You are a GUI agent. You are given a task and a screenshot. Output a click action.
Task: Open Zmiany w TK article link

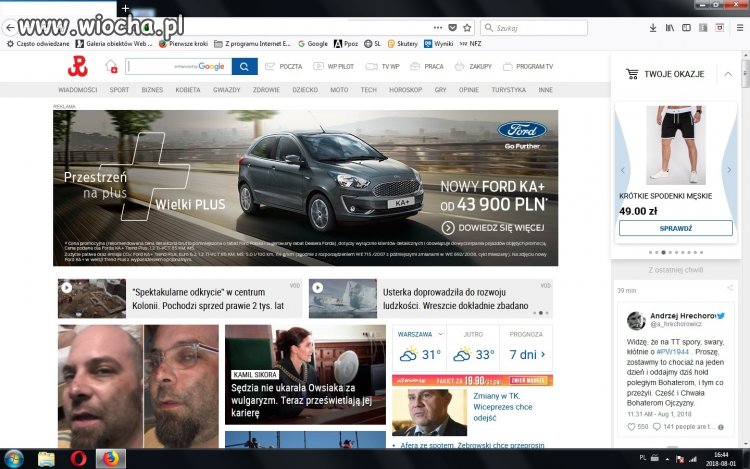(503, 407)
